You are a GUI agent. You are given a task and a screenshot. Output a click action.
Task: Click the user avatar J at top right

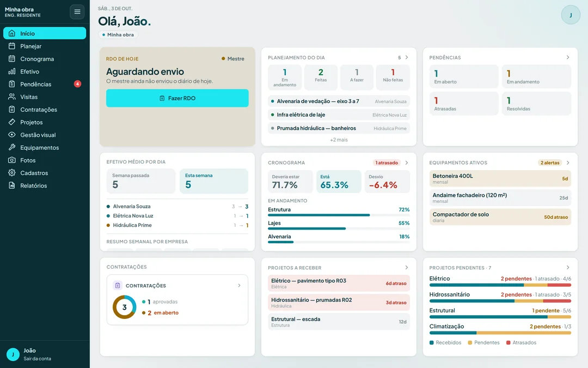pyautogui.click(x=571, y=15)
